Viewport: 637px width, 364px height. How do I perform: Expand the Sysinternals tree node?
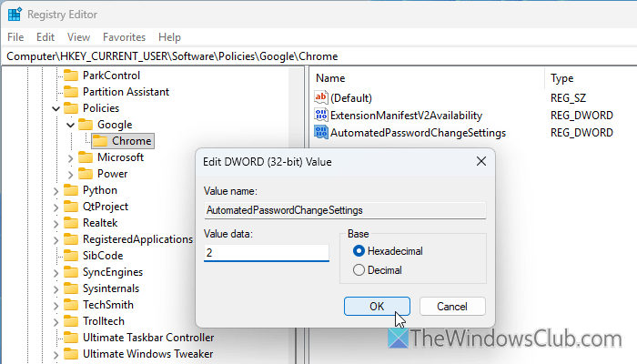coord(56,289)
